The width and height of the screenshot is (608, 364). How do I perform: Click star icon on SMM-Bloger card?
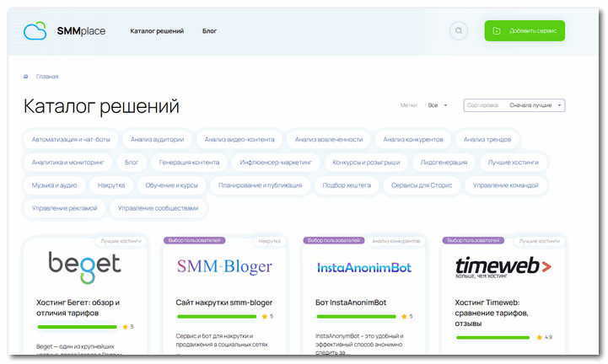[x=265, y=316]
